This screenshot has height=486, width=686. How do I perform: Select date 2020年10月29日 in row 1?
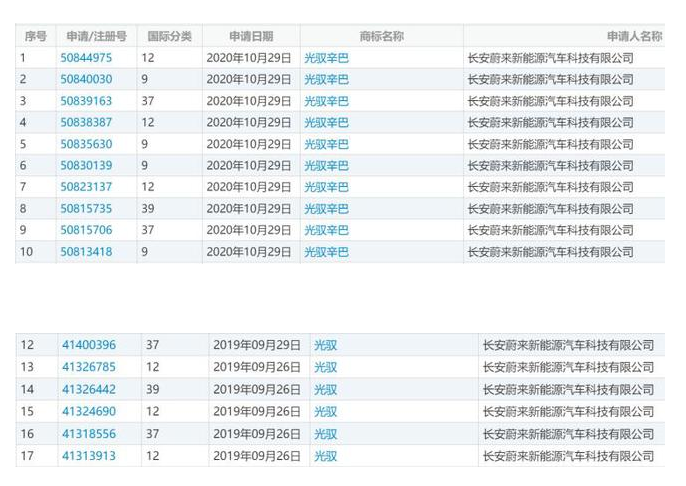click(x=249, y=58)
